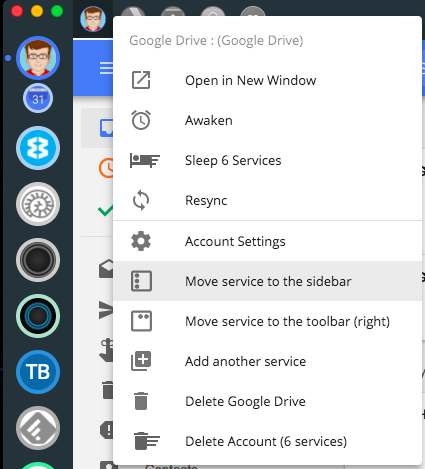
Task: Open the grey sprocket-wheel sidebar service
Action: [38, 204]
